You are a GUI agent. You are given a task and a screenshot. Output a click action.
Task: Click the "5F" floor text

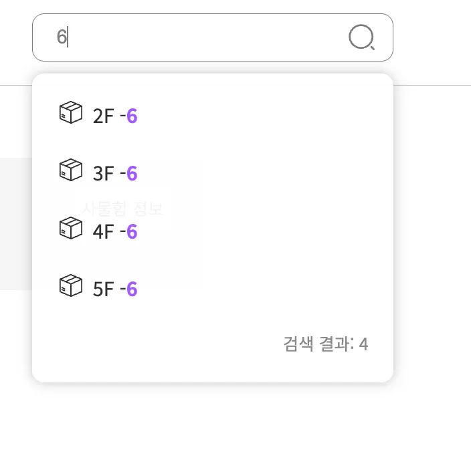[x=103, y=289]
